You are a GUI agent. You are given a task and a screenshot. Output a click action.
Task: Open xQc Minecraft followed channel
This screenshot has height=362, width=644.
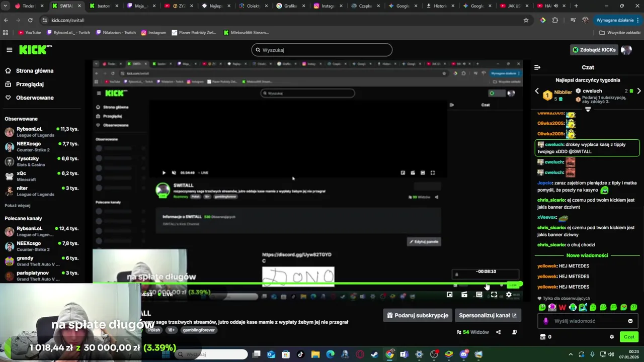click(x=42, y=176)
